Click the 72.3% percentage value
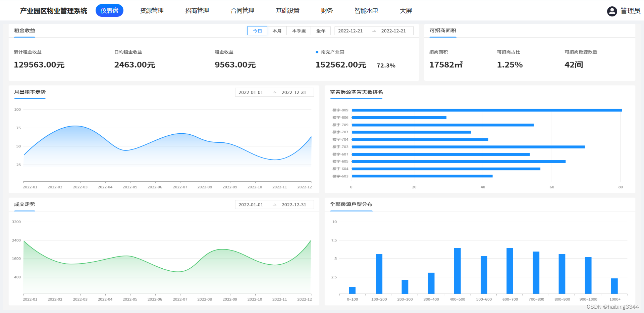Screen dimensions: 644x313 386,65
